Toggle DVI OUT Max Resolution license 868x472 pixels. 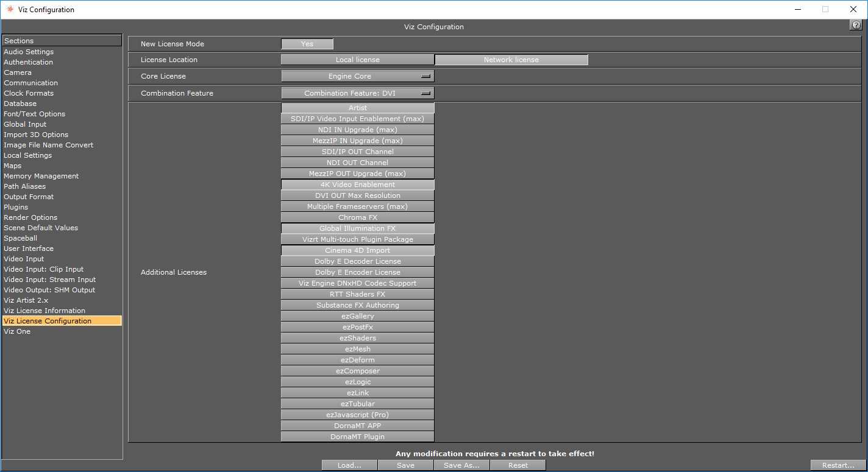pos(358,195)
